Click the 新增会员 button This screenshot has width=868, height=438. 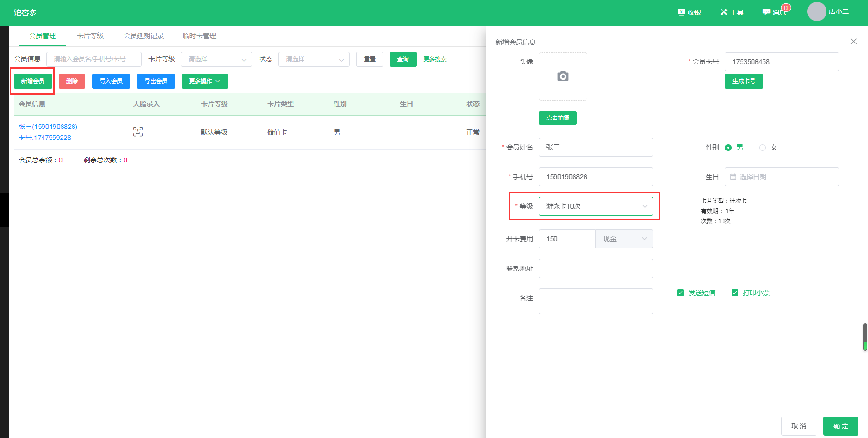coord(33,81)
